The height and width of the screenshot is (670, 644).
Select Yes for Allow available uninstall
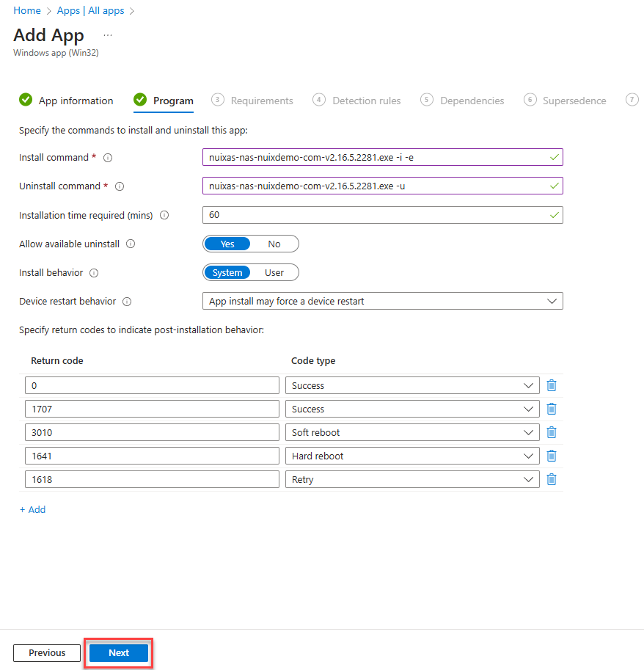point(227,244)
